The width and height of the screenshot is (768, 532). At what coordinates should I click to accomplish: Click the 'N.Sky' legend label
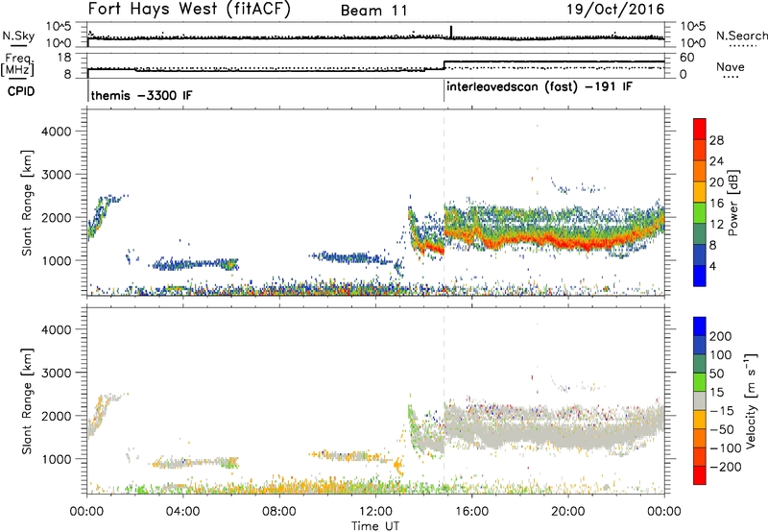(18, 36)
